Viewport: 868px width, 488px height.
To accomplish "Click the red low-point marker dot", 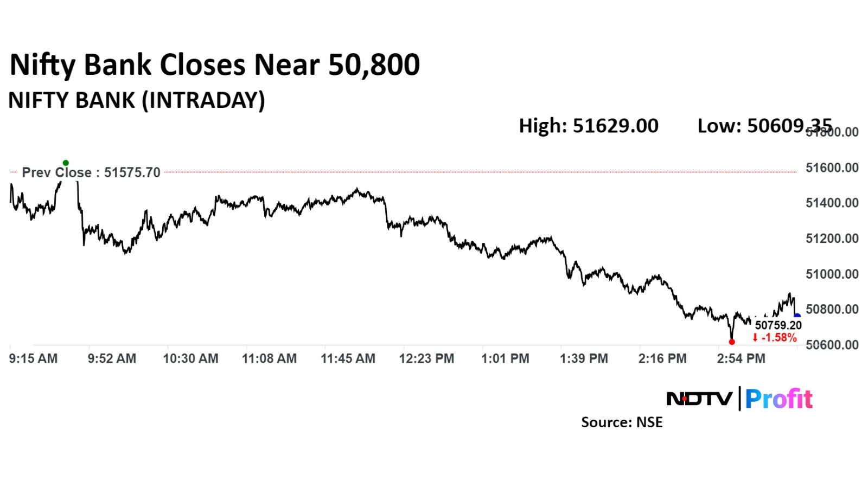I will [732, 342].
